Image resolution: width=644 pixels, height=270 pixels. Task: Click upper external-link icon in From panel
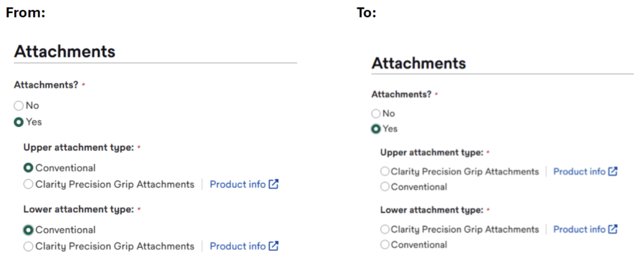[274, 184]
